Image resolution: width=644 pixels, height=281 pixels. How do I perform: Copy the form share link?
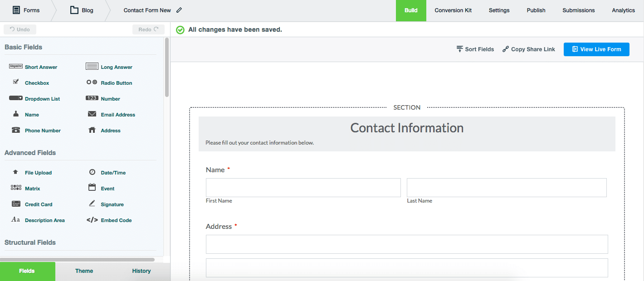point(528,49)
